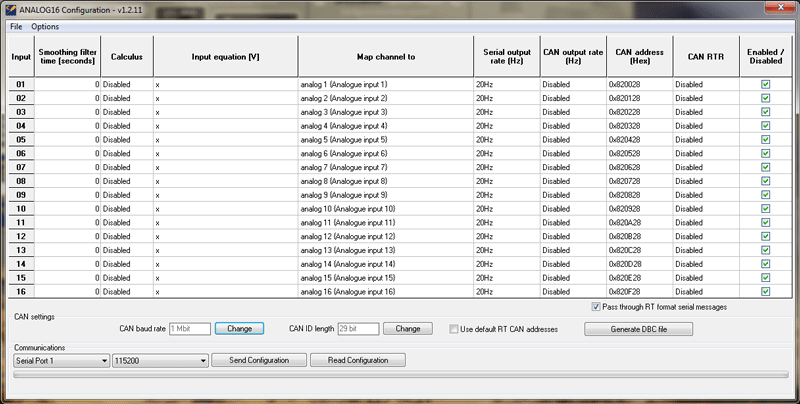800x404 pixels.
Task: Click Send Configuration button
Action: click(x=259, y=360)
